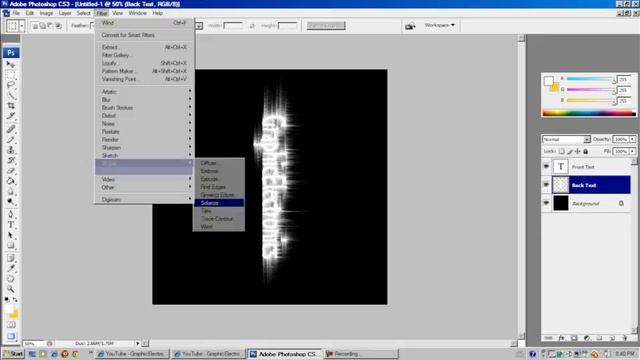Select the Rectangle shape tool

(x=11, y=245)
